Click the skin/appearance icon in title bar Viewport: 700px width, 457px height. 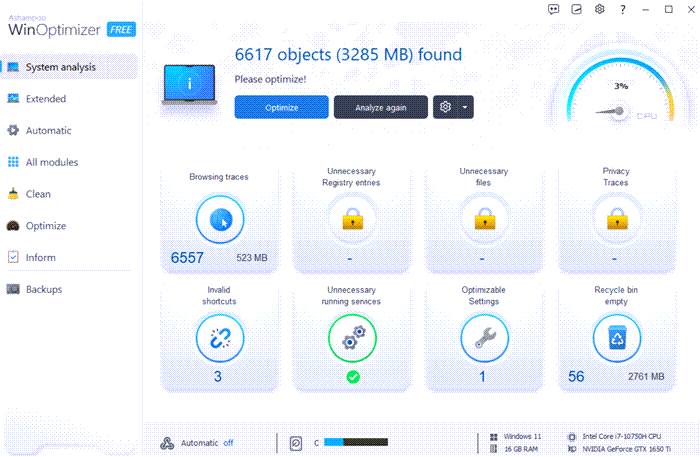[x=576, y=9]
